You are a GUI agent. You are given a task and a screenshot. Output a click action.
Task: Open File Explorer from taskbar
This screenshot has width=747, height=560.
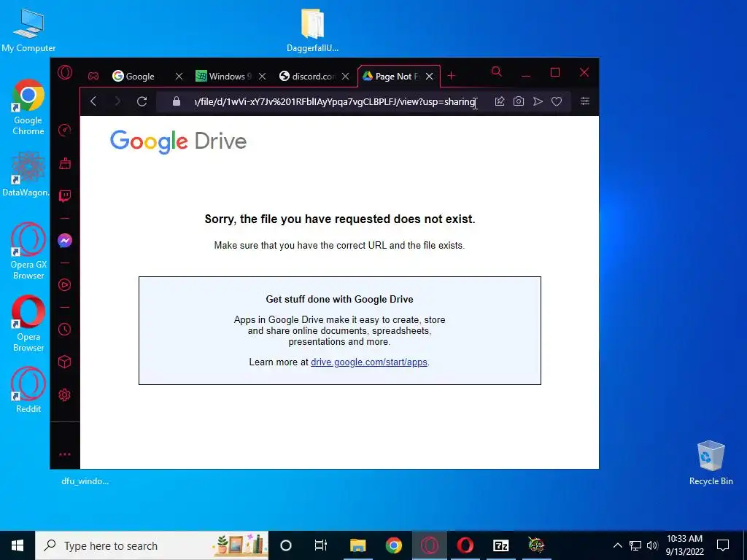coord(357,545)
